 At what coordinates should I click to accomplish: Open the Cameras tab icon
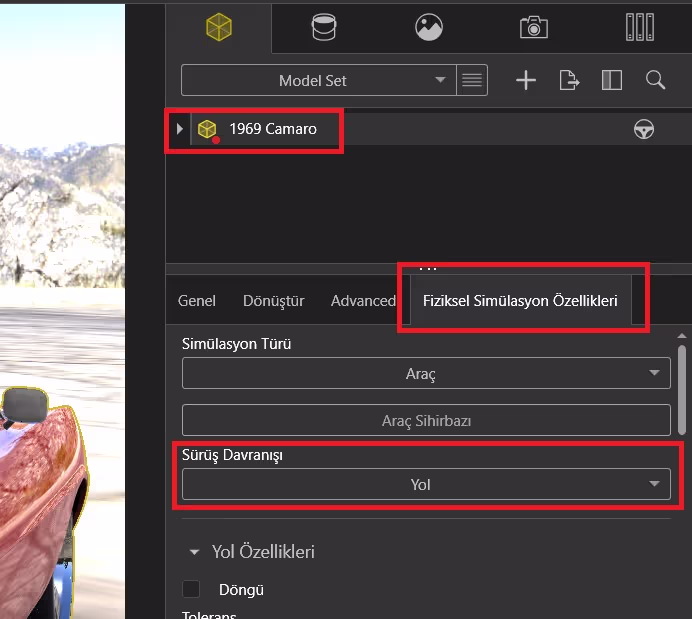click(x=534, y=27)
